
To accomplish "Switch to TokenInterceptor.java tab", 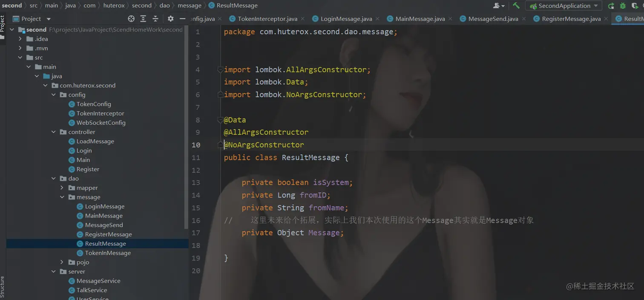I will [x=267, y=19].
